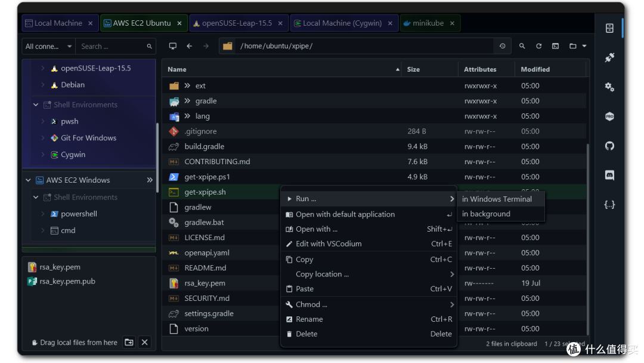Click the back navigation arrow

point(190,46)
